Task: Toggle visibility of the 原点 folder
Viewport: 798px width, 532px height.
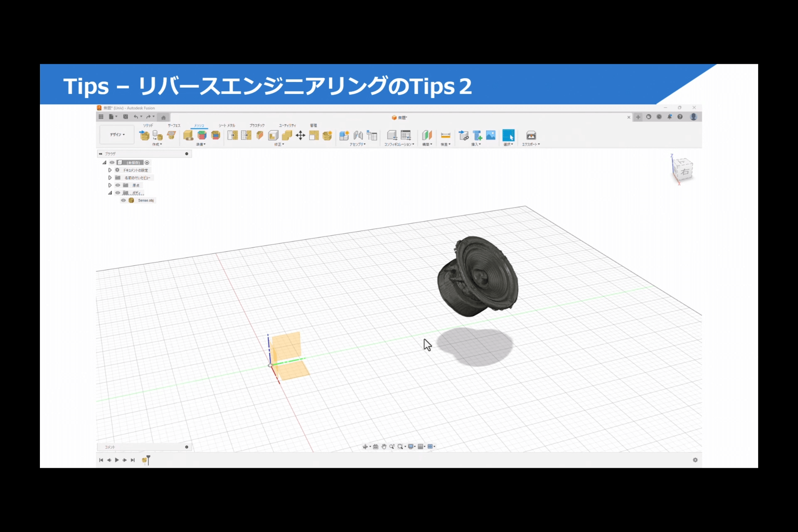Action: (x=118, y=185)
